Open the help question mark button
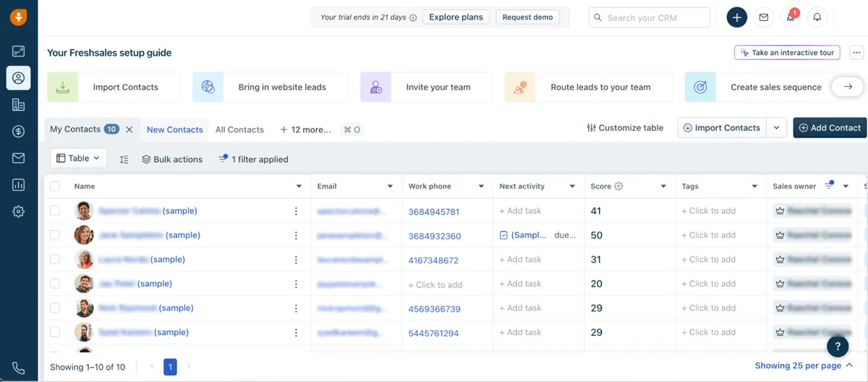 838,346
